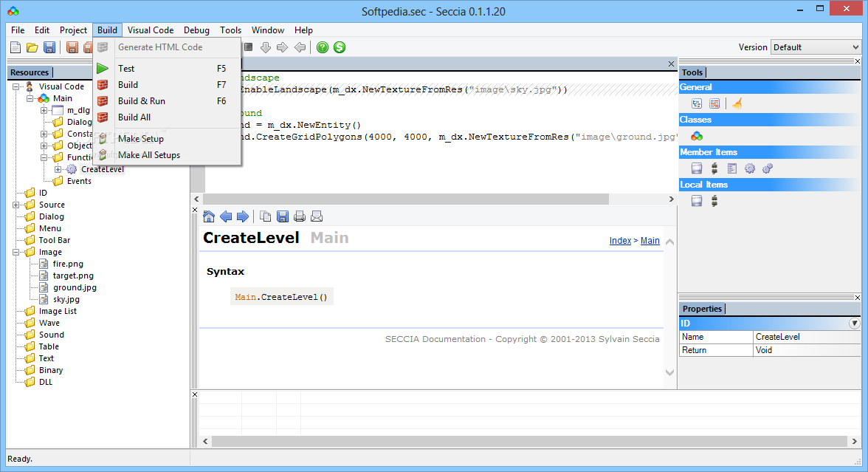Click the bottom output pane horizontal scrollbar
The width and height of the screenshot is (868, 472).
click(529, 441)
